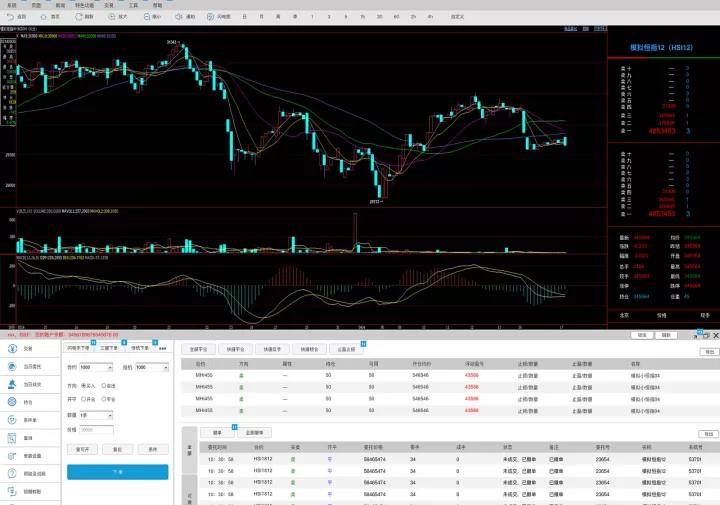Select the 平仓 (close position) radio button
The image size is (720, 505).
104,399
